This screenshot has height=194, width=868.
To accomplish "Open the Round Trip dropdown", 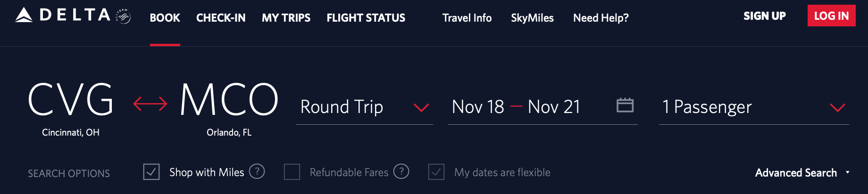I will point(364,107).
